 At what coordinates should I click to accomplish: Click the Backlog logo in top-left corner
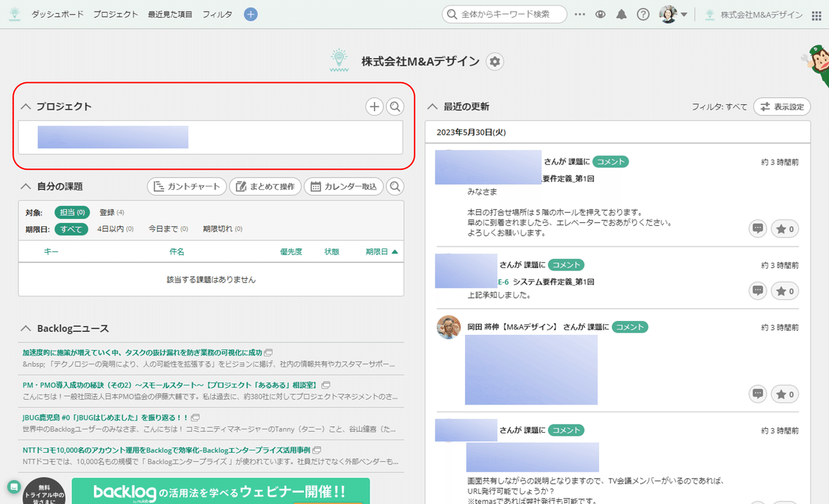pos(15,14)
